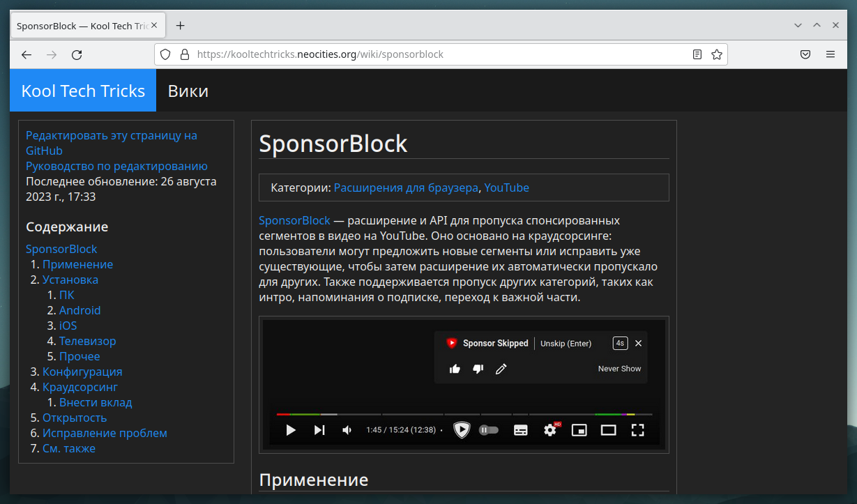Viewport: 857px width, 504px height.
Task: Click the play button in video screenshot
Action: click(291, 430)
